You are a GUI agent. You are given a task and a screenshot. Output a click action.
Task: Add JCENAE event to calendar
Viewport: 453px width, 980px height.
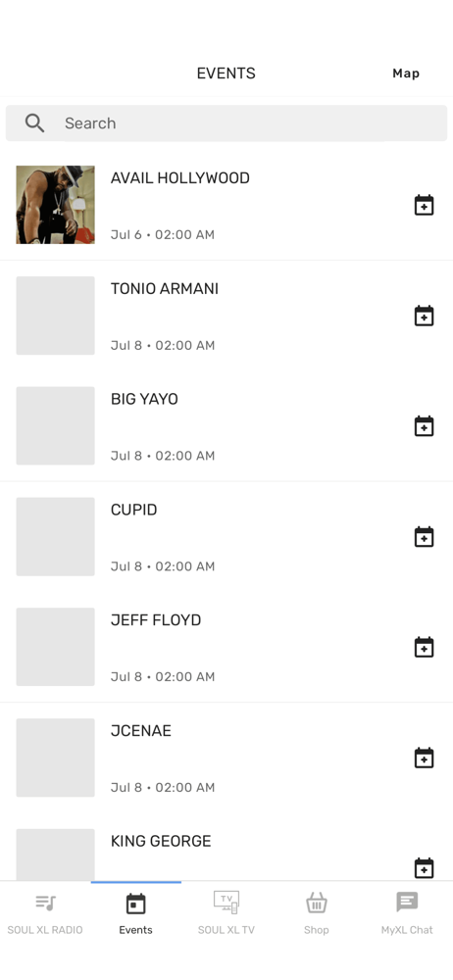coord(425,758)
